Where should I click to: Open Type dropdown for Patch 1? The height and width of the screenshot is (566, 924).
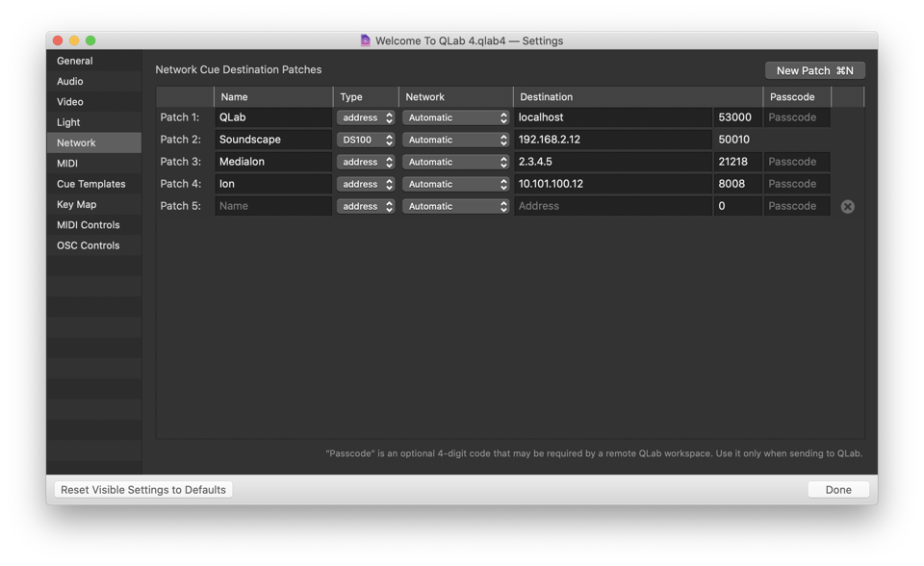(366, 117)
